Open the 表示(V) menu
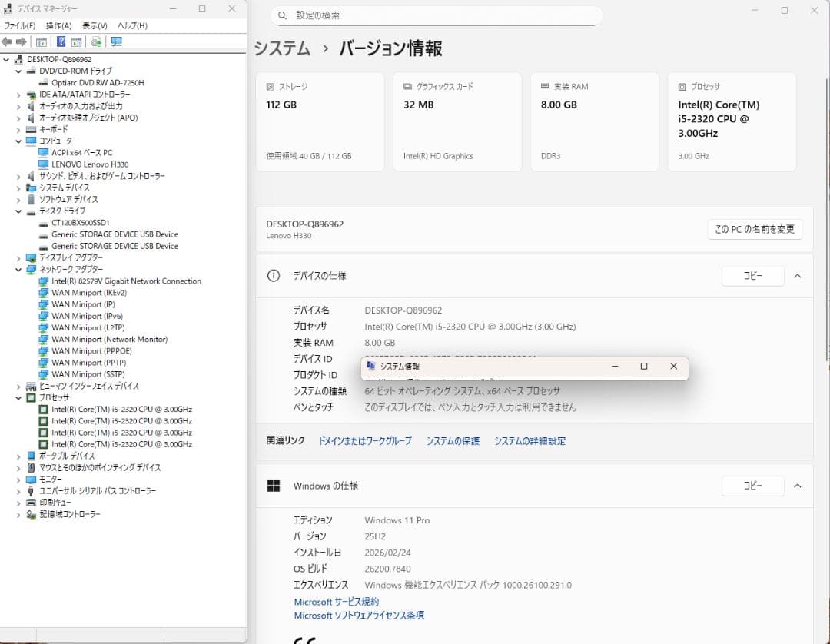The width and height of the screenshot is (830, 644). tap(95, 25)
